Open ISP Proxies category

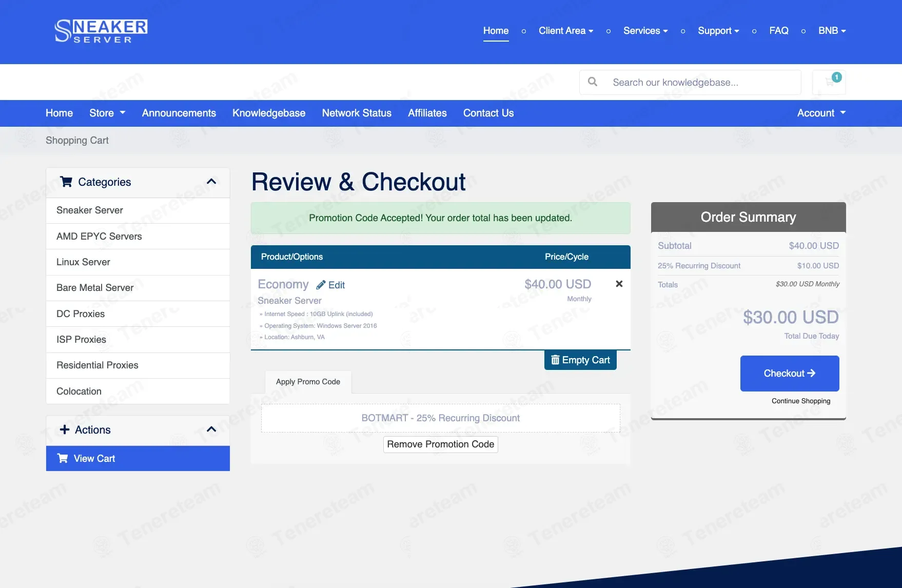pyautogui.click(x=138, y=340)
